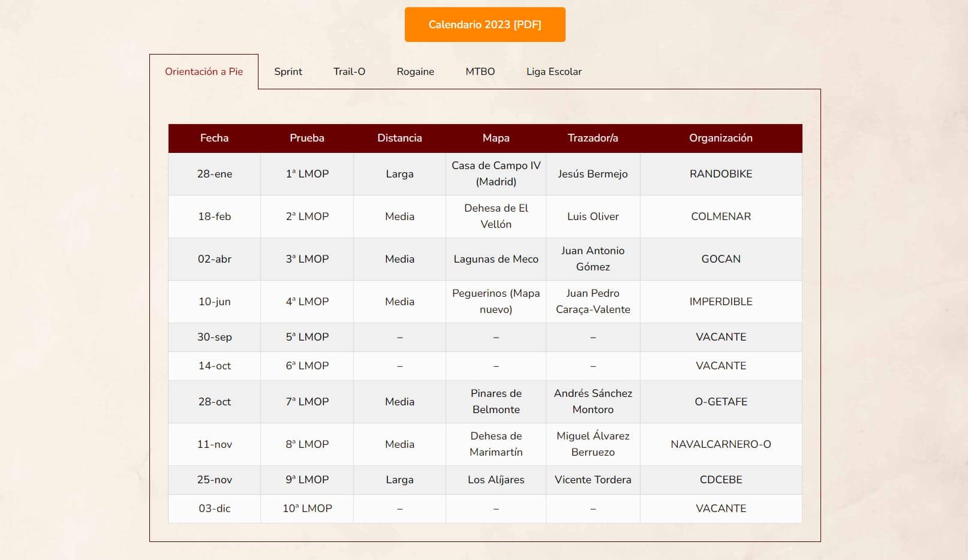Click the 9ª LMOP cell
Image resolution: width=968 pixels, height=560 pixels.
(x=306, y=480)
